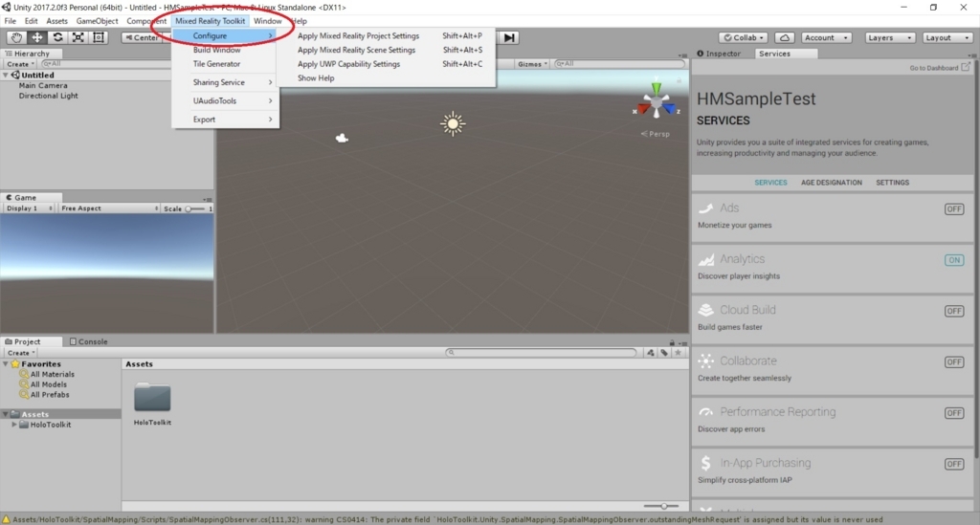The image size is (980, 525).
Task: Toggle the Analytics service ON switch
Action: 954,260
